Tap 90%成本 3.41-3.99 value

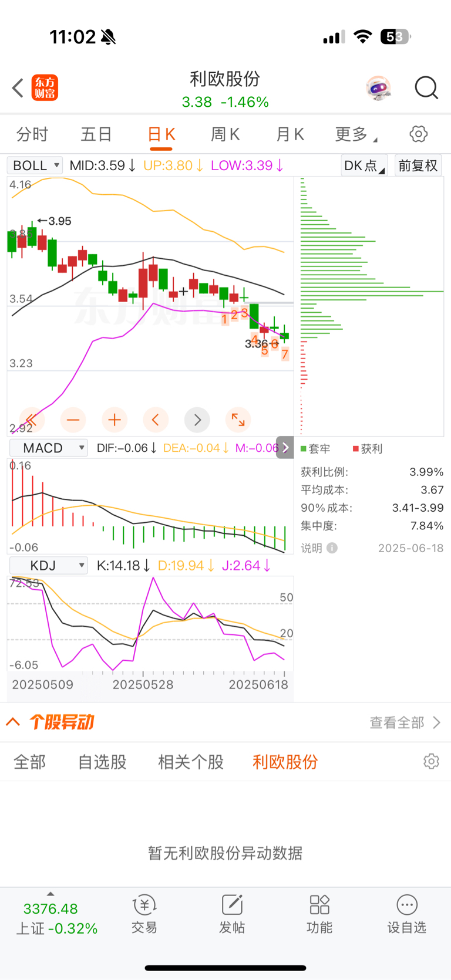[418, 508]
